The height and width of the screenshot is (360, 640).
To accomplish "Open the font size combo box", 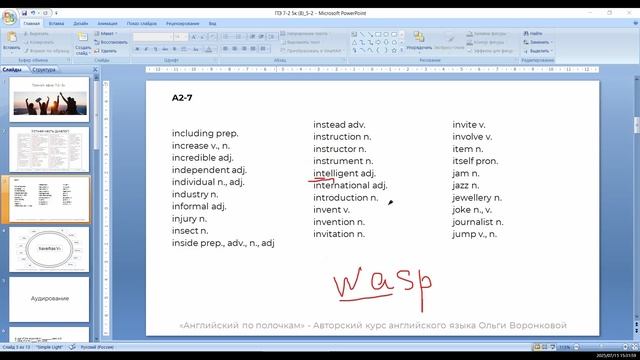I will pos(180,37).
